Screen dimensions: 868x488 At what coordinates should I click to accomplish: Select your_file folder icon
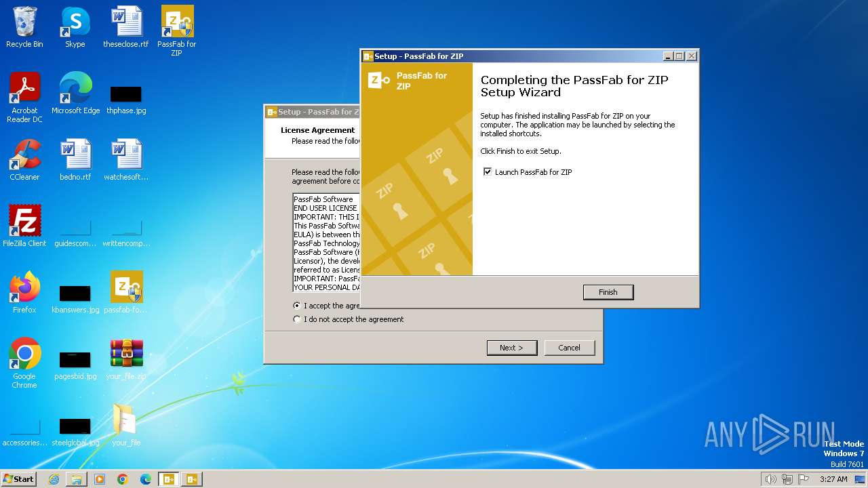click(126, 425)
